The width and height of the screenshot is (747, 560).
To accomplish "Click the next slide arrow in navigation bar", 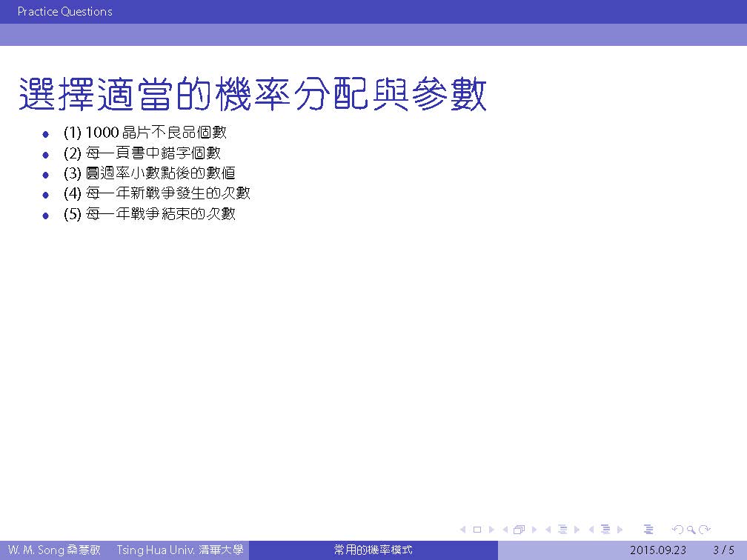I will pos(491,530).
